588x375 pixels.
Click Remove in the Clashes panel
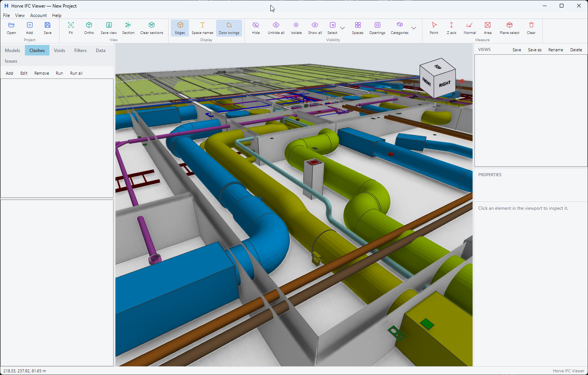click(41, 73)
